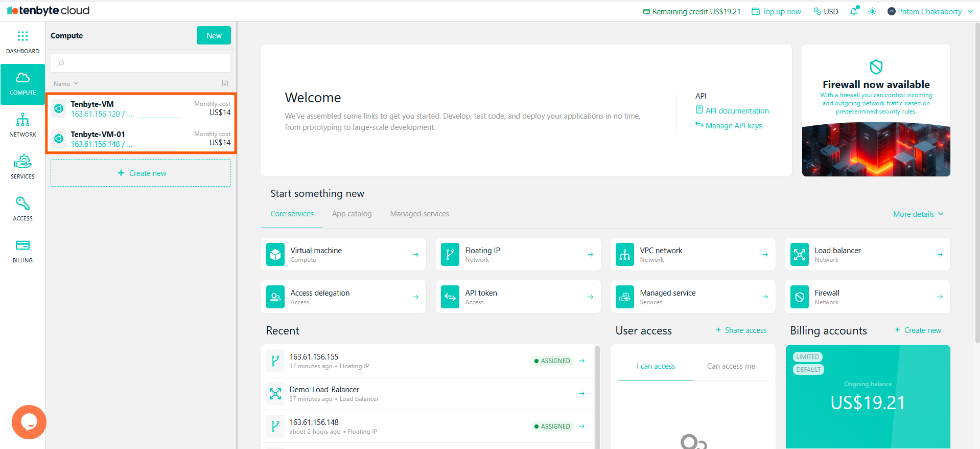Click the filter settings icon in Compute list

[x=225, y=83]
